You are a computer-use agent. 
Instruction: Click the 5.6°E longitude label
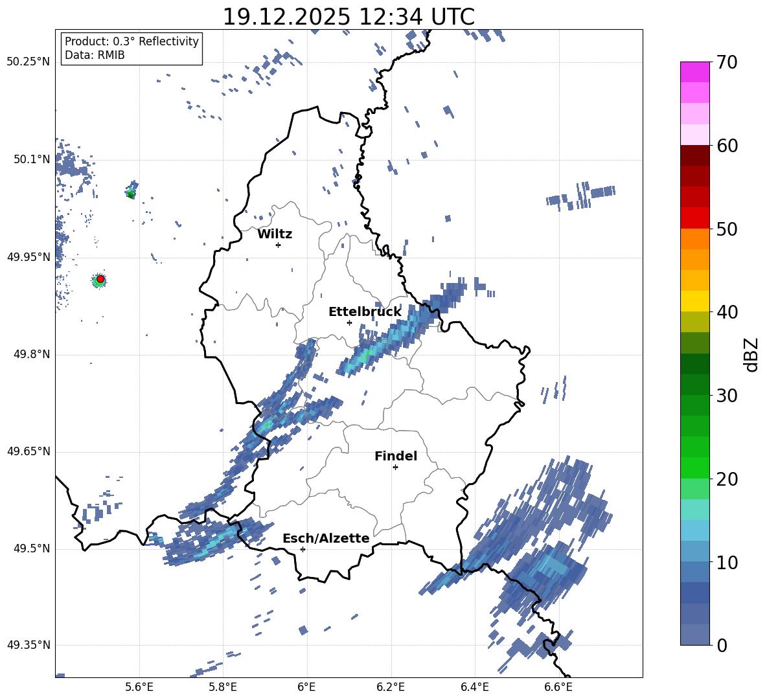139,687
